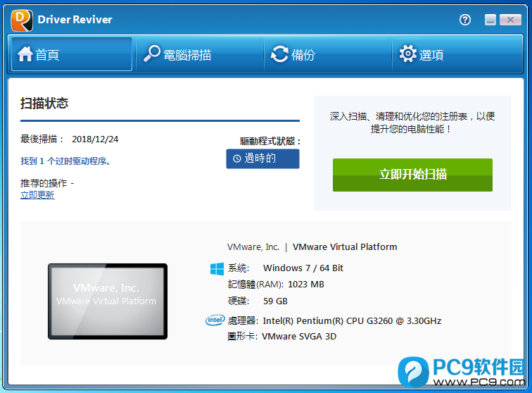
Task: Click the 59 GB disk value
Action: (x=276, y=301)
